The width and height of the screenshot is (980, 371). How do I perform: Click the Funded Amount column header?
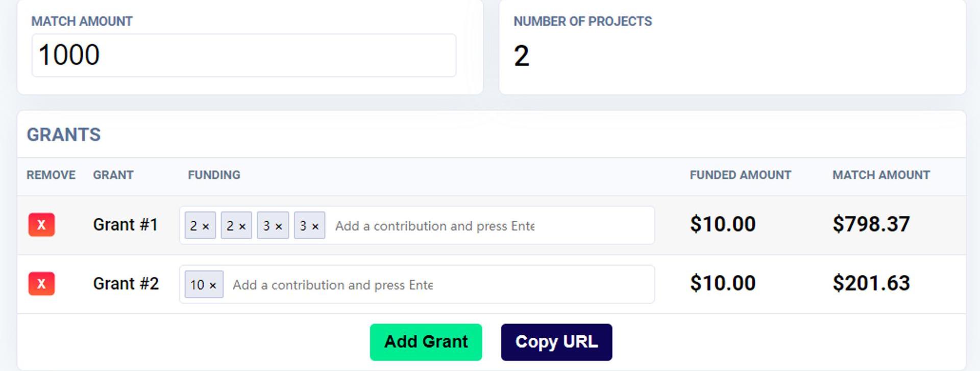coord(741,175)
